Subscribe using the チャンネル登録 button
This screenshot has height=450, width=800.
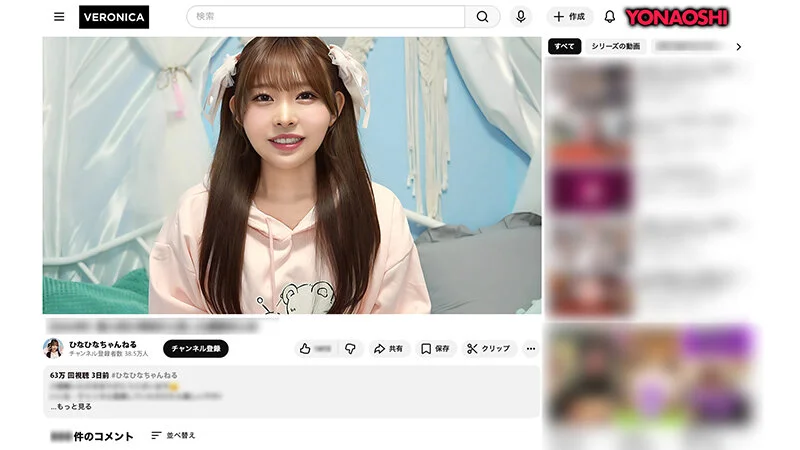click(196, 349)
